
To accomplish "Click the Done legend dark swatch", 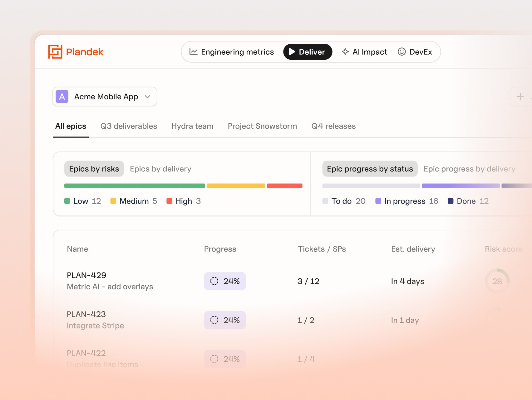I will pos(451,201).
